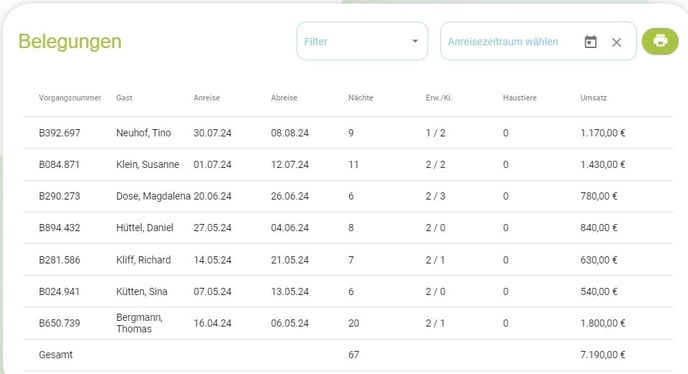Open booking B290.273 of Dose, Magdalena
Image resolution: width=688 pixels, height=374 pixels.
click(348, 196)
